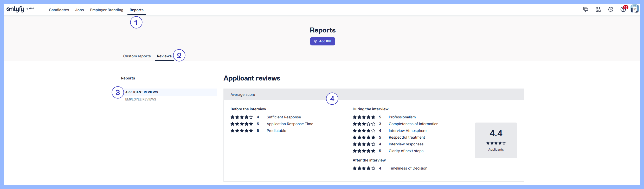
Task: Open Employee Reviews in sidebar
Action: click(141, 99)
